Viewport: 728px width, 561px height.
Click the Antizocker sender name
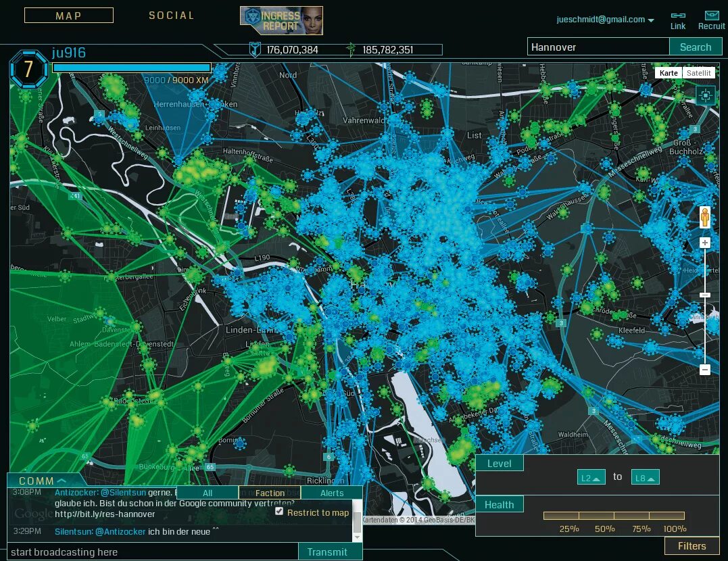(x=76, y=492)
